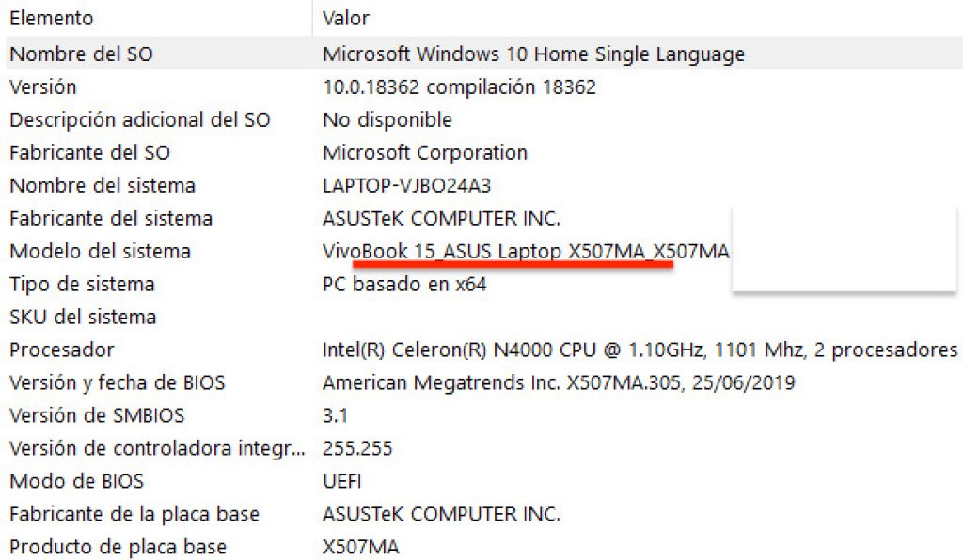Viewport: 963px width, 560px height.
Task: Click the UEFI BIOS mode value
Action: pyautogui.click(x=341, y=481)
